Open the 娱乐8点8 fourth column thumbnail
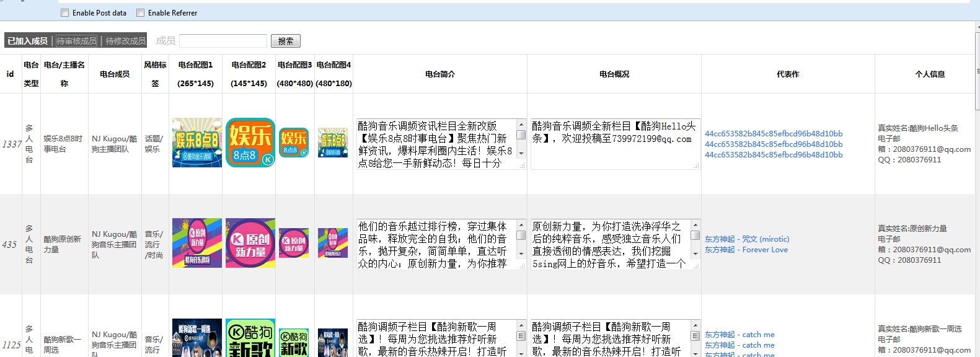The height and width of the screenshot is (357, 980). click(x=333, y=143)
